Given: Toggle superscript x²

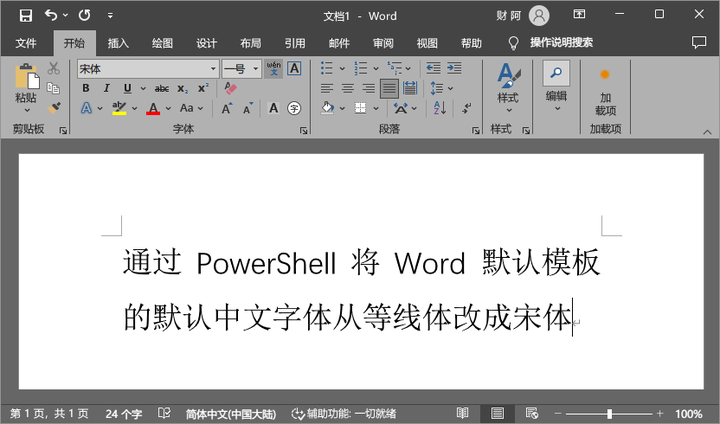Looking at the screenshot, I should pyautogui.click(x=203, y=88).
